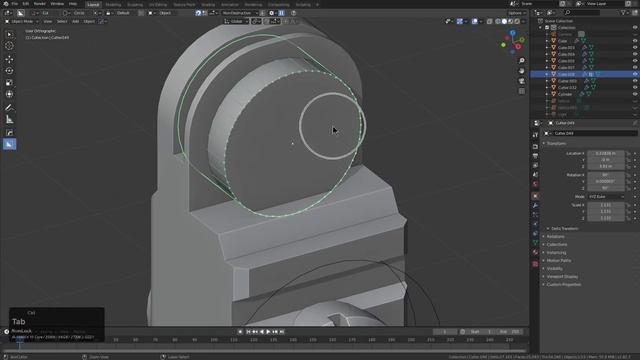Select the Rotate tool
The image size is (640, 360).
[x=9, y=71]
